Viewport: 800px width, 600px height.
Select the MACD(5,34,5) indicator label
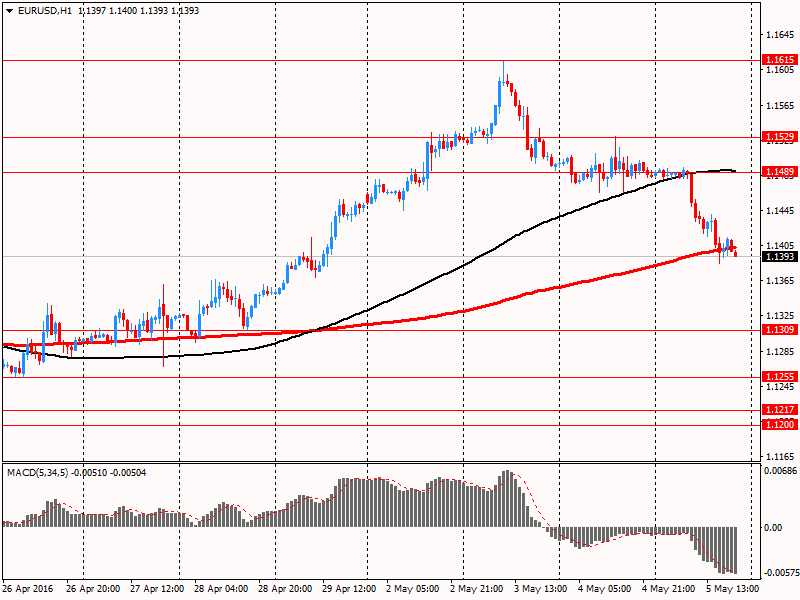click(37, 473)
